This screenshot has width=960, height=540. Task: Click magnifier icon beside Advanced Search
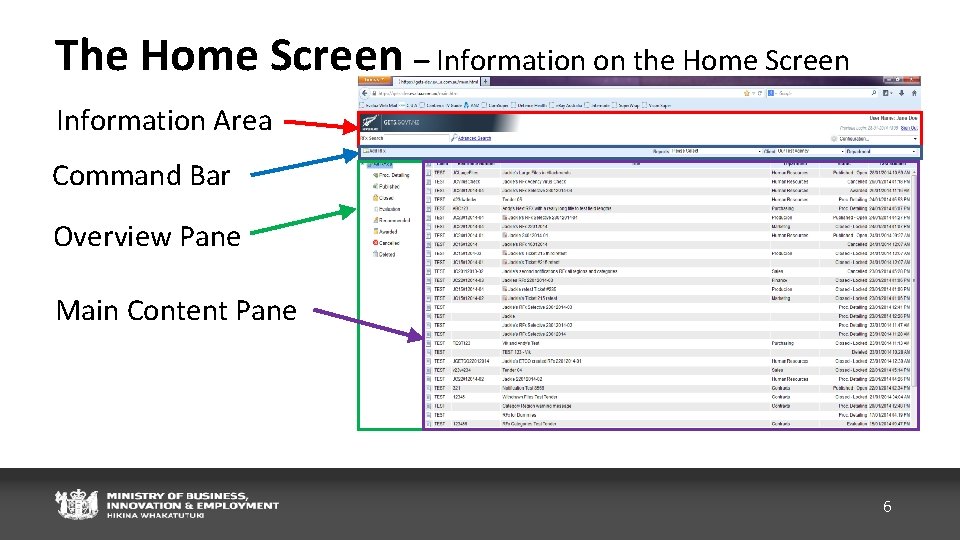454,138
